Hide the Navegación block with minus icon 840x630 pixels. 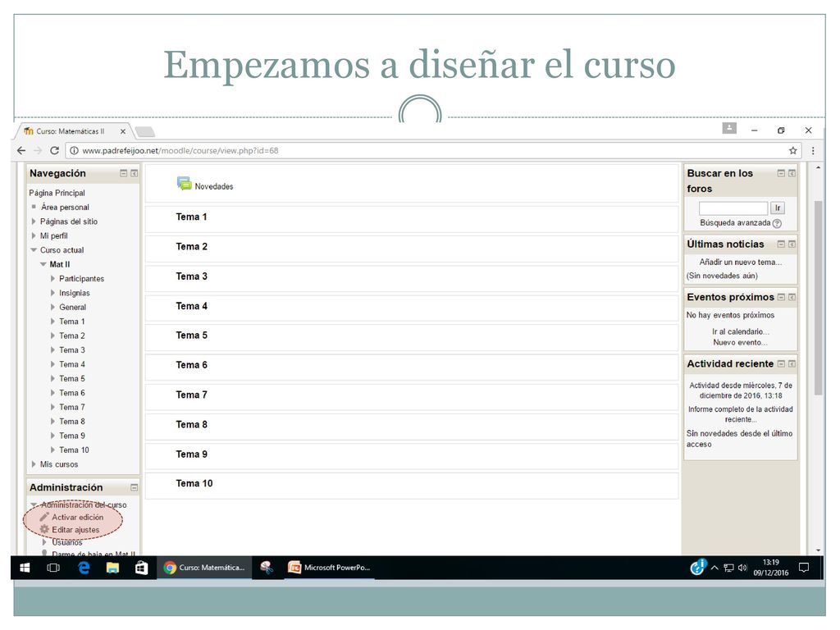click(x=123, y=173)
